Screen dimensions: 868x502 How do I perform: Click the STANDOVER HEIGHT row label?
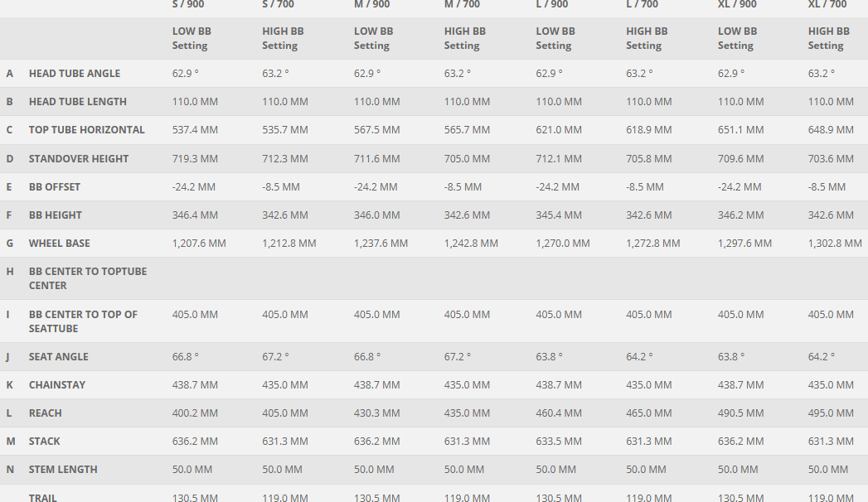point(79,159)
